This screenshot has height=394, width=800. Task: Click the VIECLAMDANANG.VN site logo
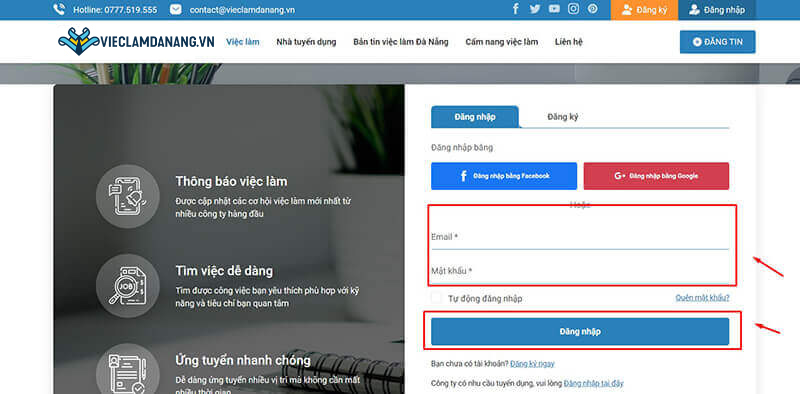136,41
